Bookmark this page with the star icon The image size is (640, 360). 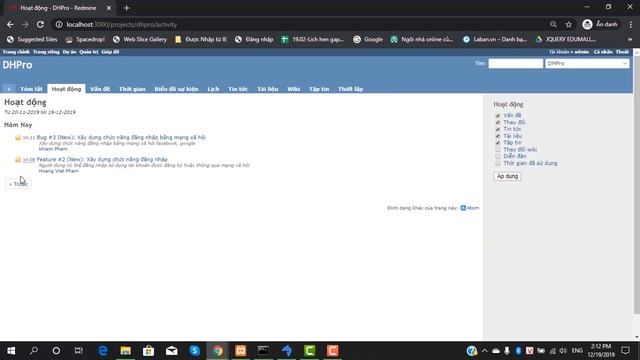click(569, 24)
